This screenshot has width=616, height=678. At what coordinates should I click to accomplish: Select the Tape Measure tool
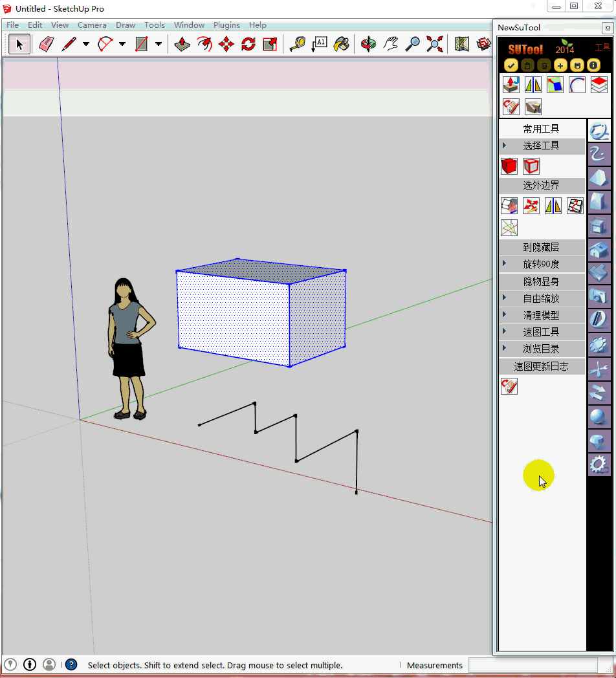(297, 44)
